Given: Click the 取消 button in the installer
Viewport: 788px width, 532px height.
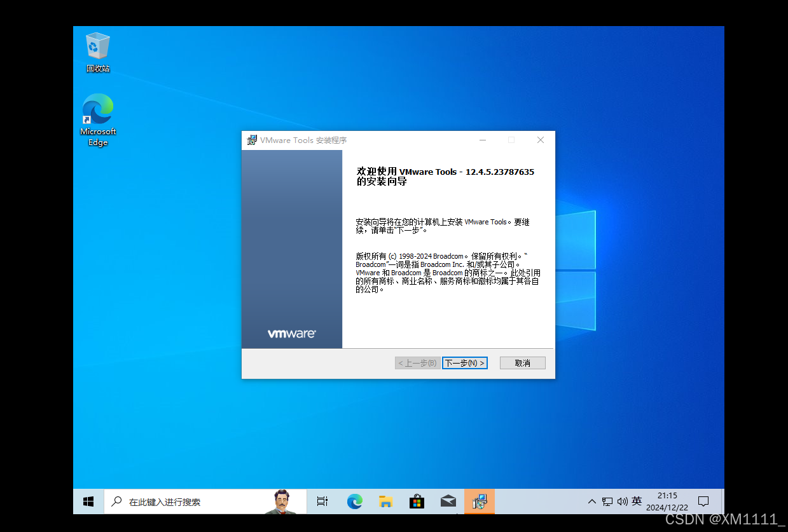Looking at the screenshot, I should click(x=523, y=363).
